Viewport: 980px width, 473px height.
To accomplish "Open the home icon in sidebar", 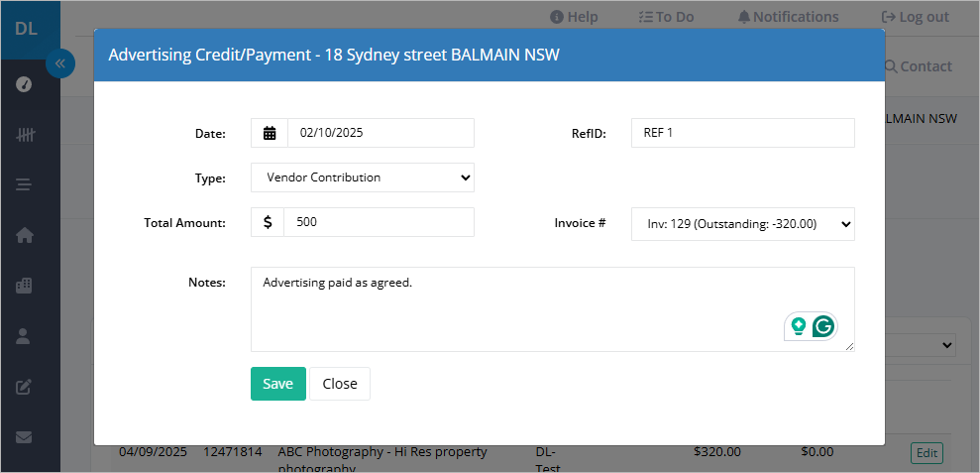I will (25, 235).
